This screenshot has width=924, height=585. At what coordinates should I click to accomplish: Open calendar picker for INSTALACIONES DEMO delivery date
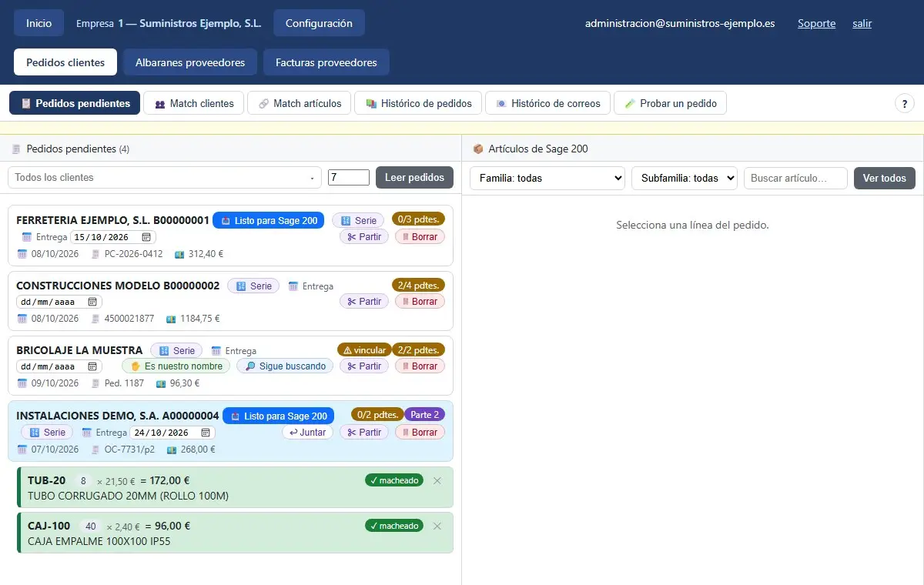pos(206,433)
